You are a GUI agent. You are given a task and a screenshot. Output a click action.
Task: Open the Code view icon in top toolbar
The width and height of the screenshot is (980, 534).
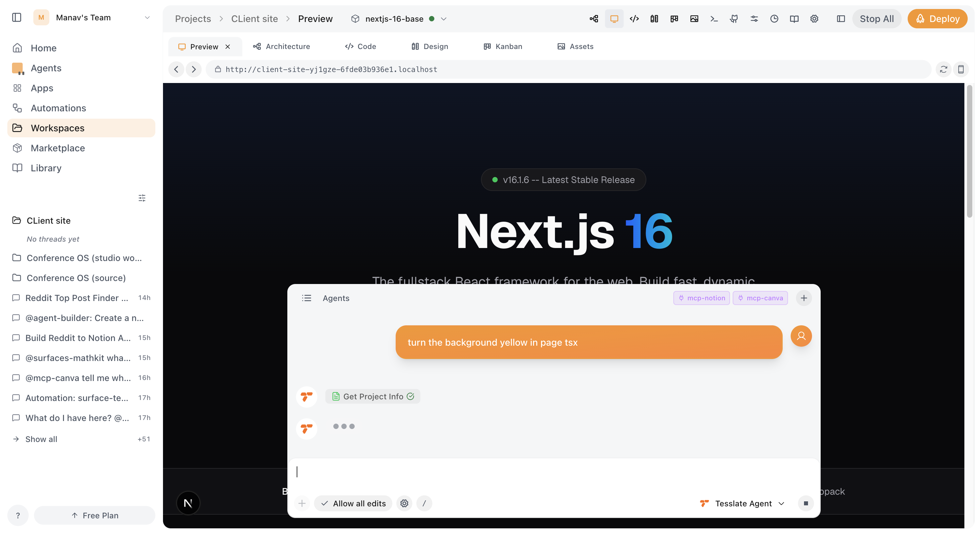[x=634, y=19]
